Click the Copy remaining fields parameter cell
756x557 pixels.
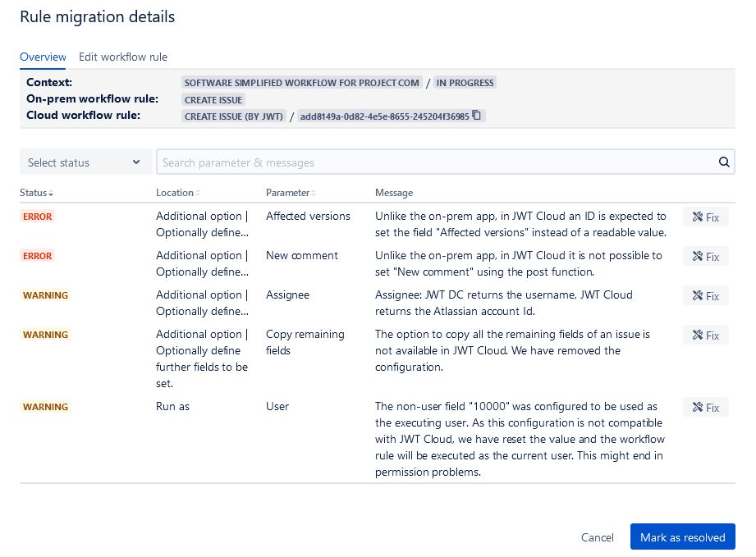(305, 342)
